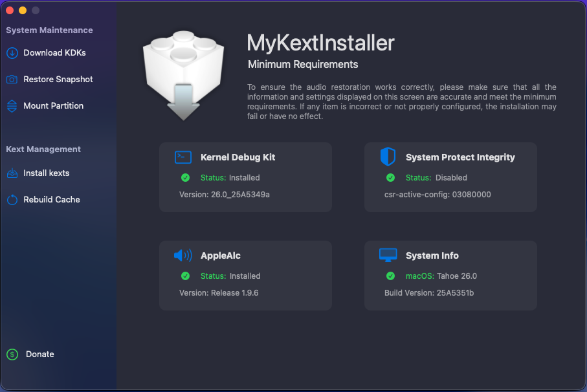This screenshot has width=587, height=392.
Task: Click the System Maintenance sidebar header
Action: click(49, 30)
